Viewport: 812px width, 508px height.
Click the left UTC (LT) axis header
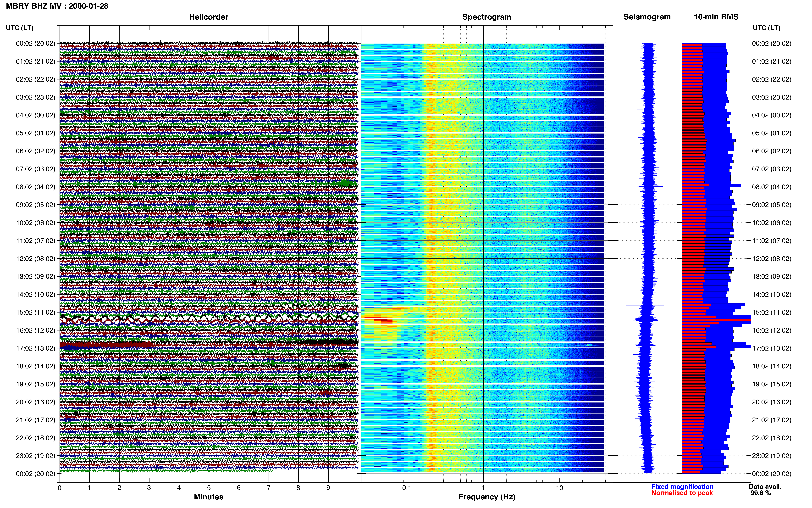pyautogui.click(x=20, y=28)
